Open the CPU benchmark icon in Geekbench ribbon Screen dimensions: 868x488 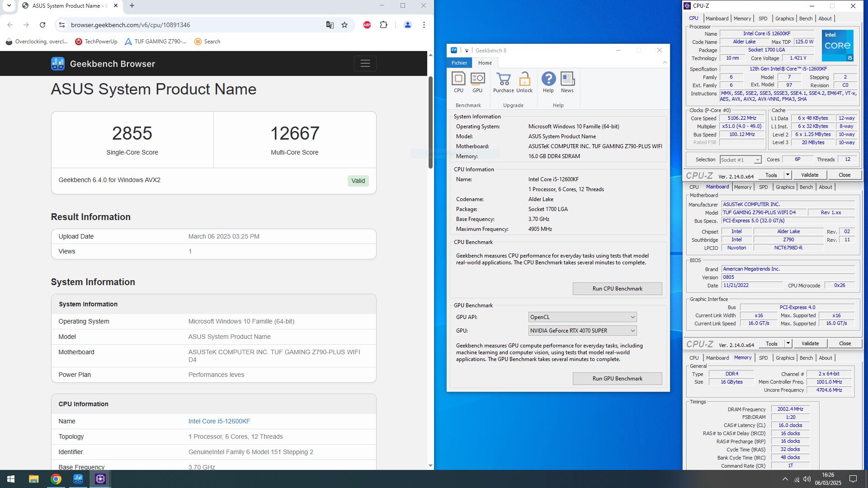pyautogui.click(x=458, y=83)
